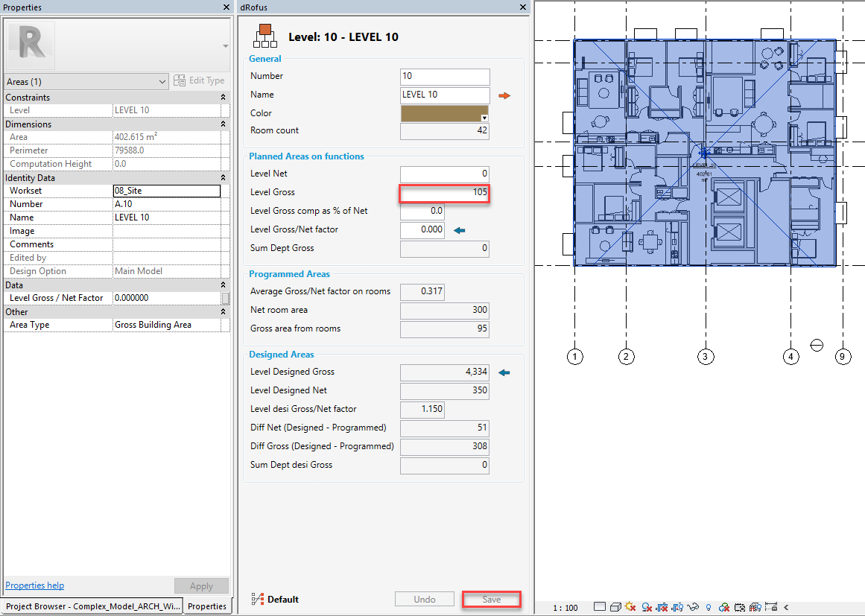Open the Detail Level view control

pyautogui.click(x=599, y=607)
